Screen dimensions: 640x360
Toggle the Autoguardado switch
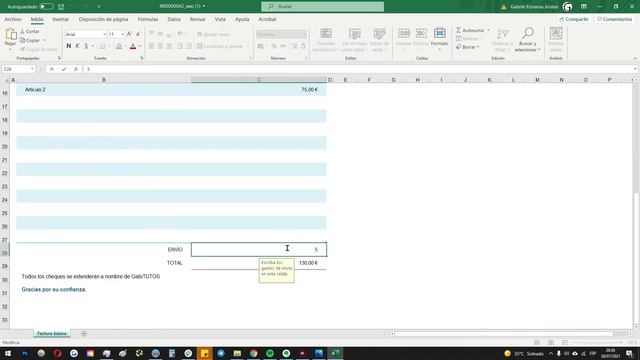point(46,7)
